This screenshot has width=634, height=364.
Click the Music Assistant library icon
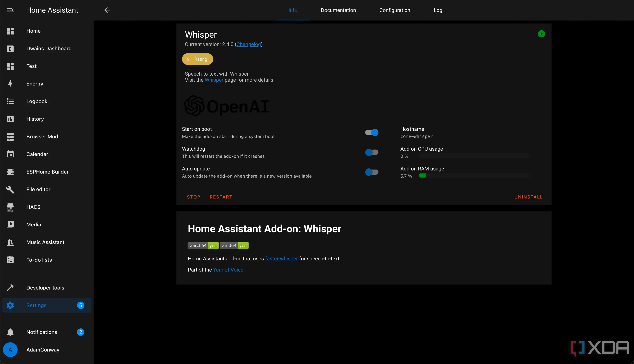click(x=10, y=242)
